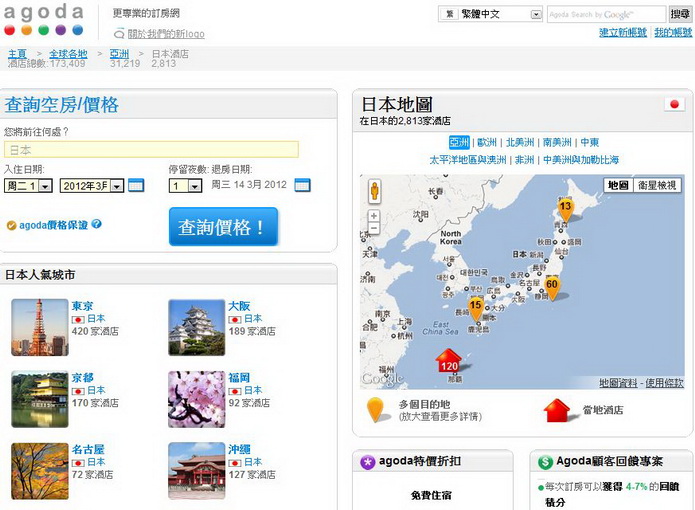Image resolution: width=695 pixels, height=510 pixels.
Task: Click the 查詢價格 search button
Action: tap(223, 226)
